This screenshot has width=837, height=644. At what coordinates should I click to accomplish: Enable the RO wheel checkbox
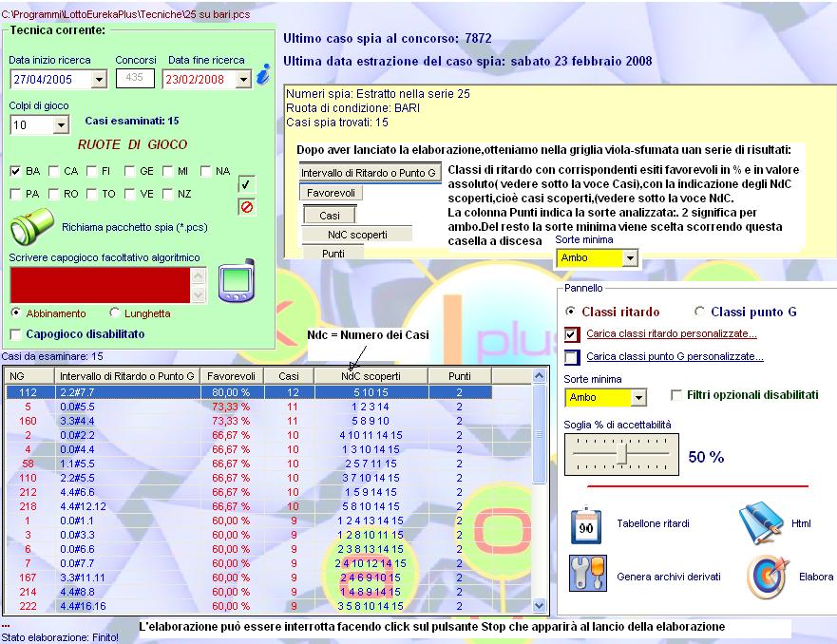click(x=53, y=194)
